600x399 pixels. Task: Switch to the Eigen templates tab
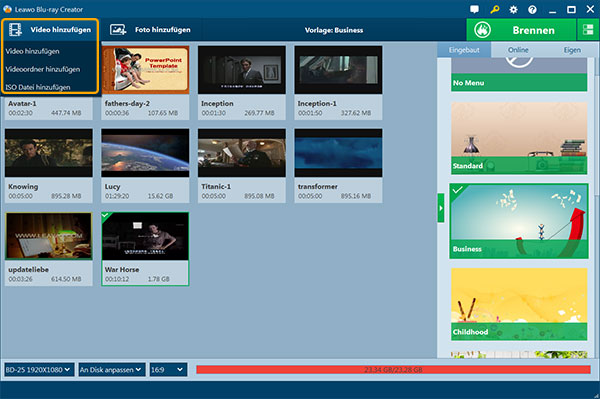click(x=572, y=50)
